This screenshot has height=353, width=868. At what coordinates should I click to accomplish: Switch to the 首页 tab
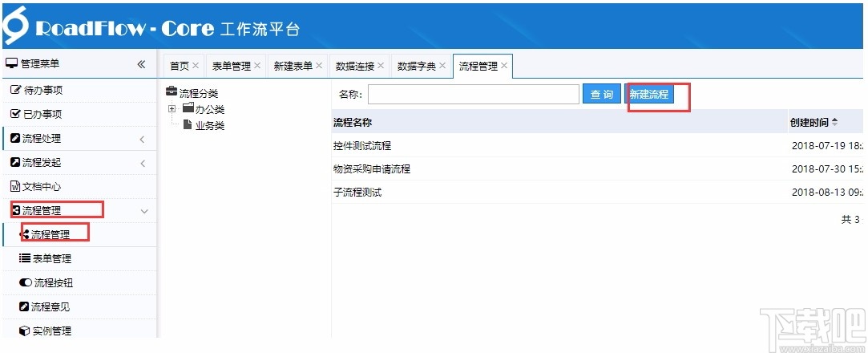(180, 67)
